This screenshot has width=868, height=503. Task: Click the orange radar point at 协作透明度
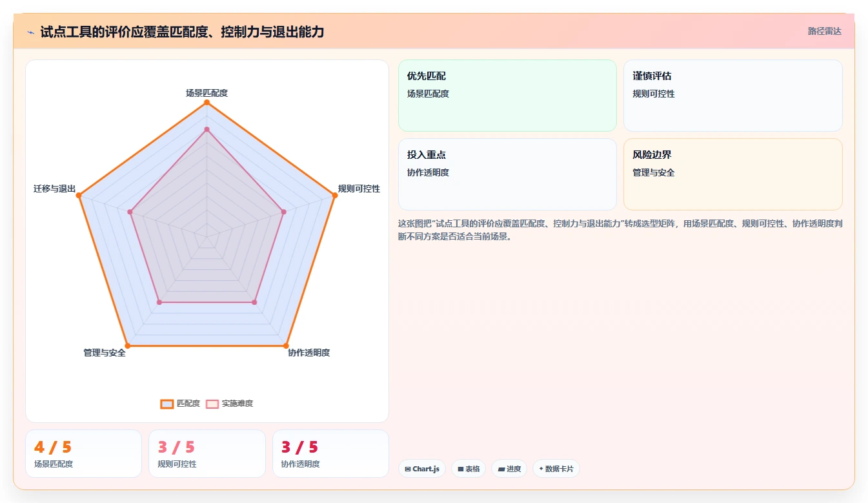(286, 346)
